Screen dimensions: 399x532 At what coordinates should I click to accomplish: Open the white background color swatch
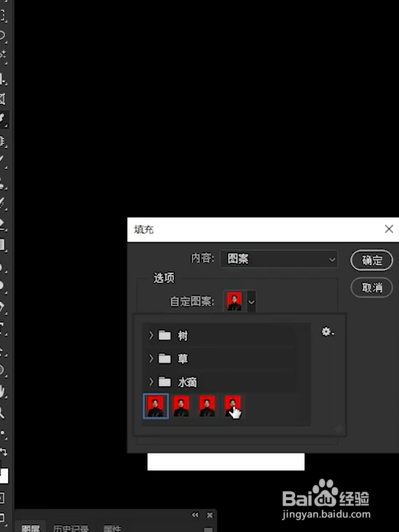3,476
